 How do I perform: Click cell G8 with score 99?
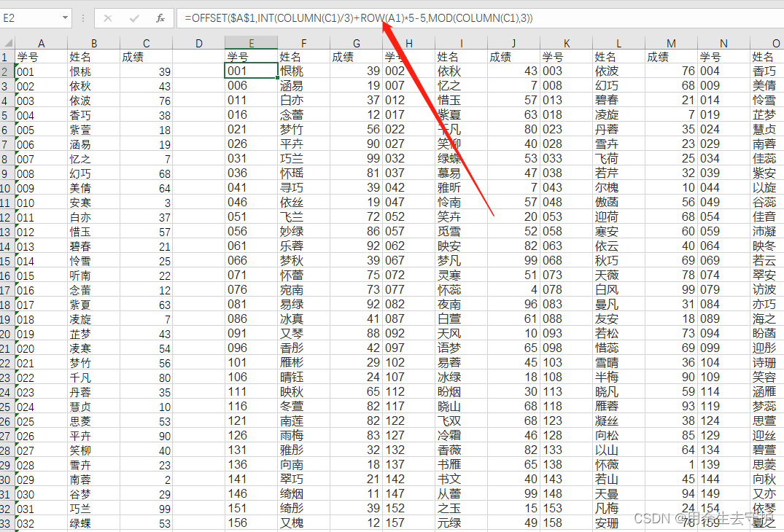point(356,158)
